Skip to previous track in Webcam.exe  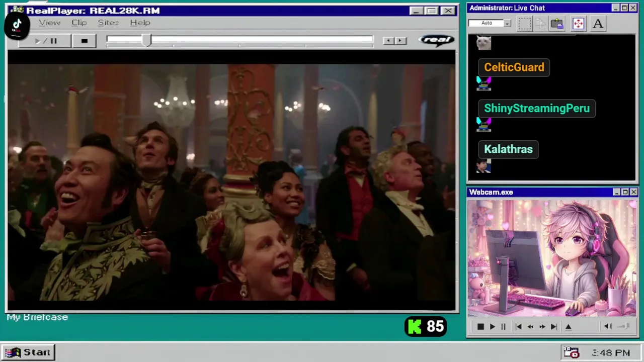pyautogui.click(x=519, y=327)
